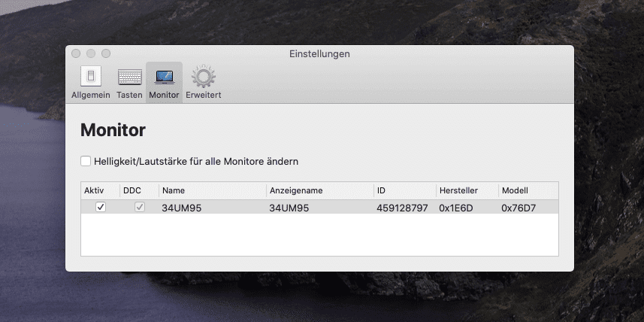Screen dimensions: 644x322
Task: Select the Monitor pane icon
Action: (164, 82)
